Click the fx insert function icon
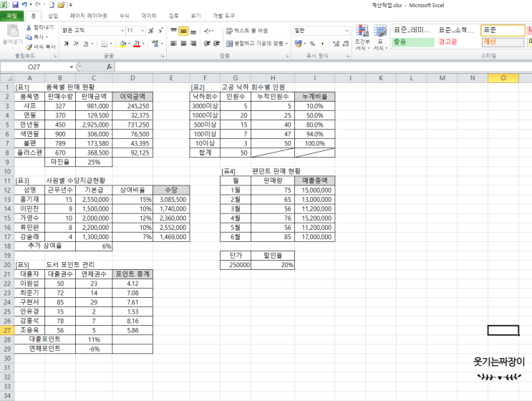 click(109, 67)
